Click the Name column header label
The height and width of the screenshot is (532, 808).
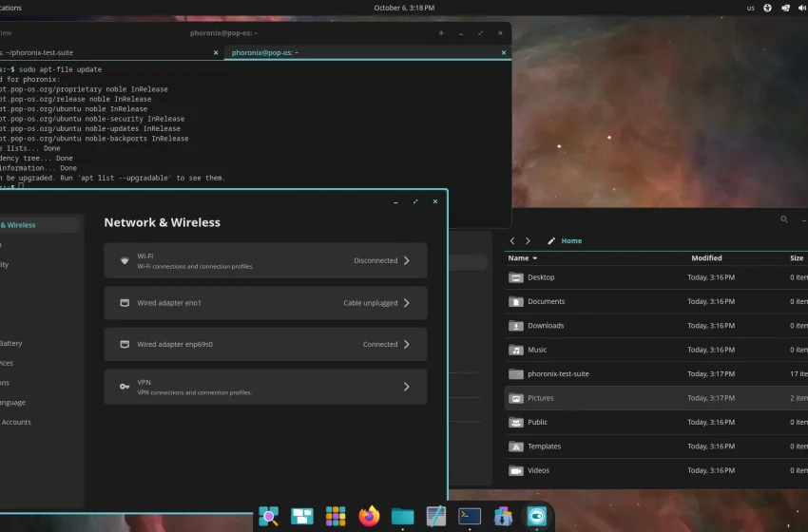(x=518, y=258)
